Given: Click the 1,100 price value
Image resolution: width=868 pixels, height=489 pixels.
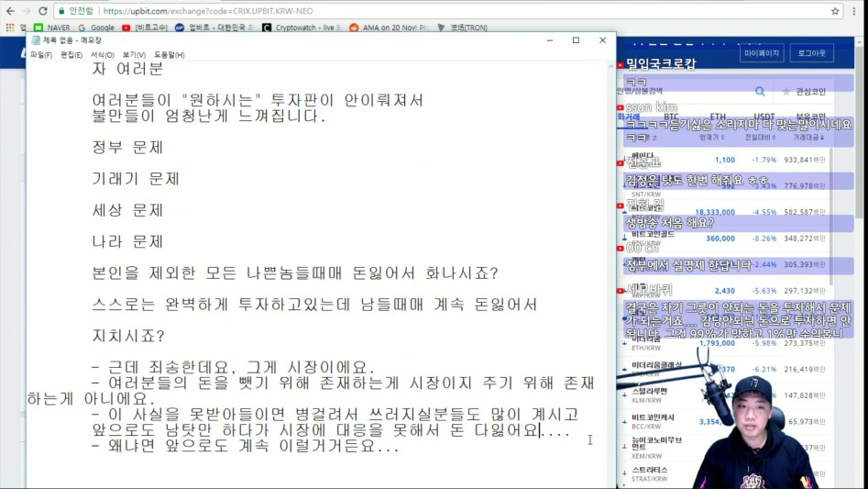Looking at the screenshot, I should click(725, 160).
